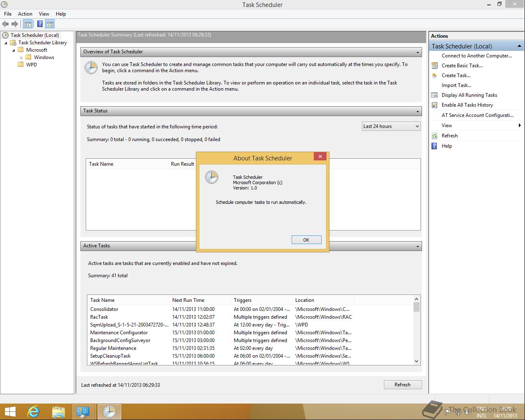Viewport: 525px width, 420px height.
Task: Click the WPD folder icon in tree
Action: pos(21,64)
